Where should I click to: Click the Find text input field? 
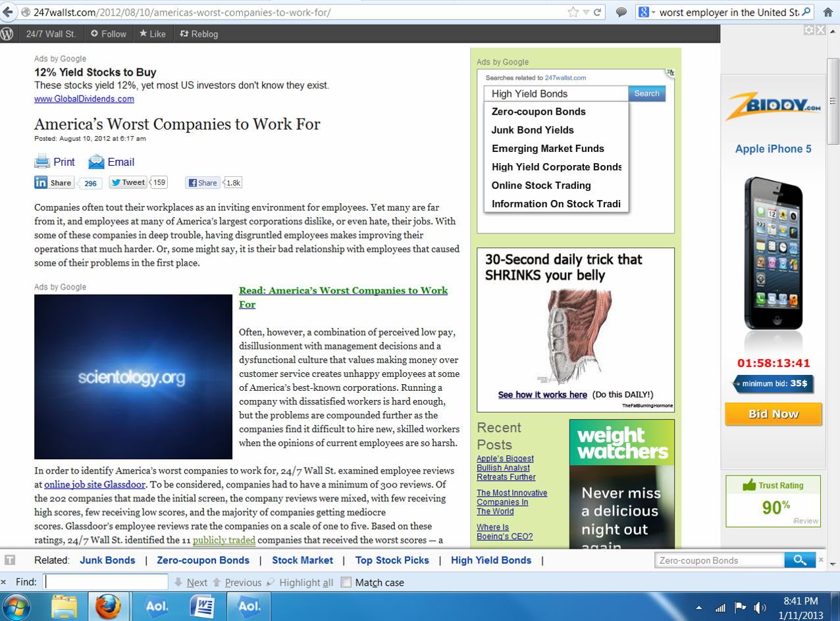tap(106, 582)
